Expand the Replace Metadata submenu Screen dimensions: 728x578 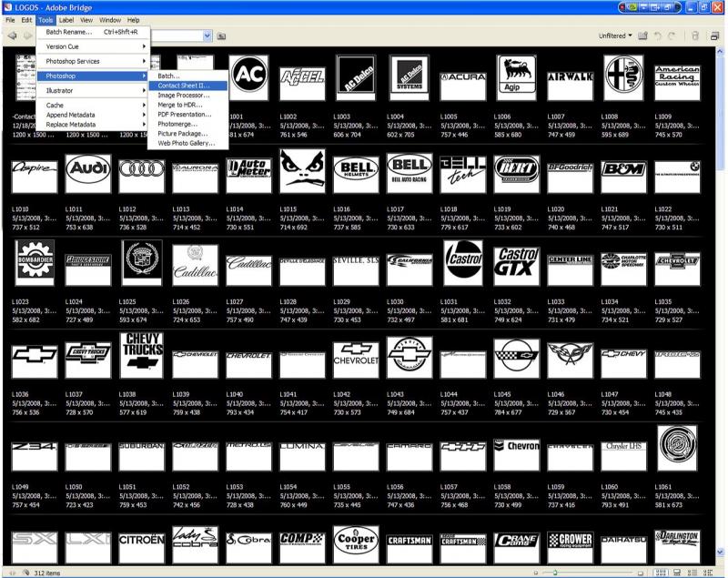click(x=93, y=125)
